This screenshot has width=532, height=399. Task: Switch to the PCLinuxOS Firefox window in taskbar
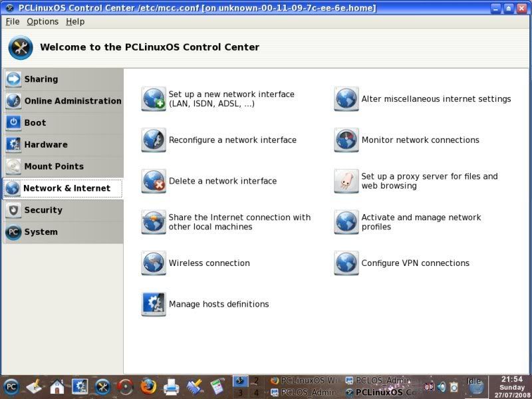pos(305,381)
